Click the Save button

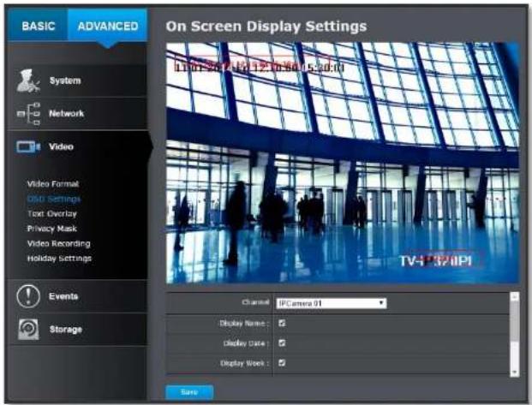tap(189, 392)
